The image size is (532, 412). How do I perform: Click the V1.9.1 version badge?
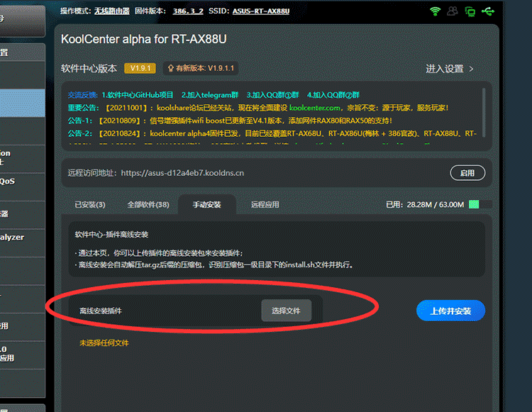click(140, 68)
